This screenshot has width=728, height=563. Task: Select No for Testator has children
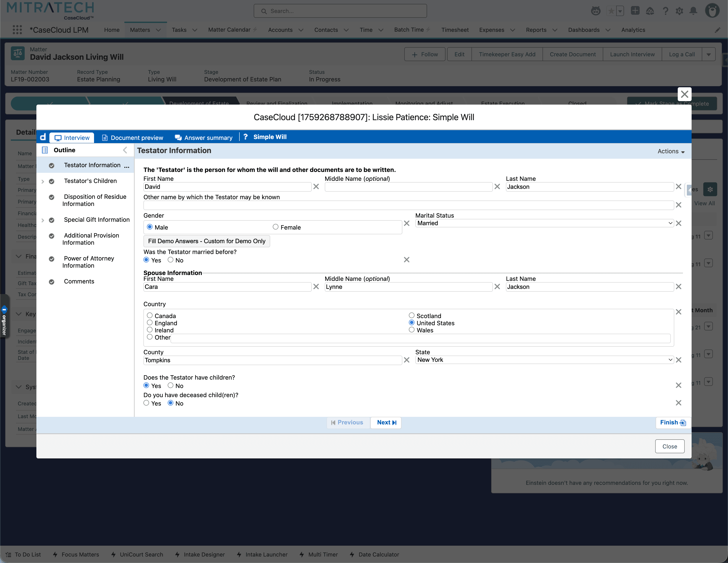pyautogui.click(x=170, y=385)
